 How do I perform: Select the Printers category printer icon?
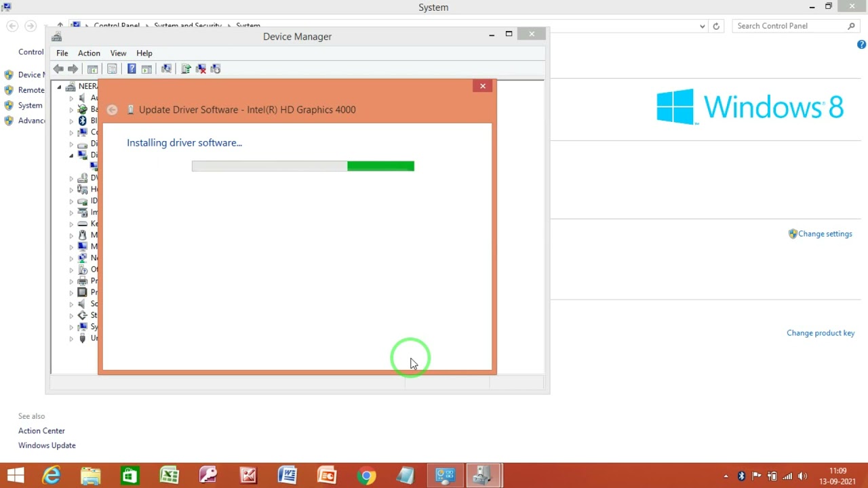[83, 281]
